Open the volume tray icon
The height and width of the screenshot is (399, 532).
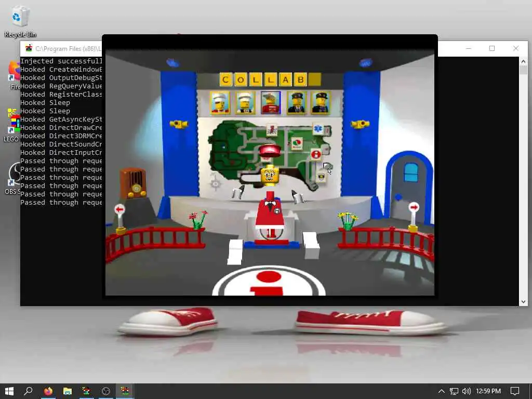(467, 391)
